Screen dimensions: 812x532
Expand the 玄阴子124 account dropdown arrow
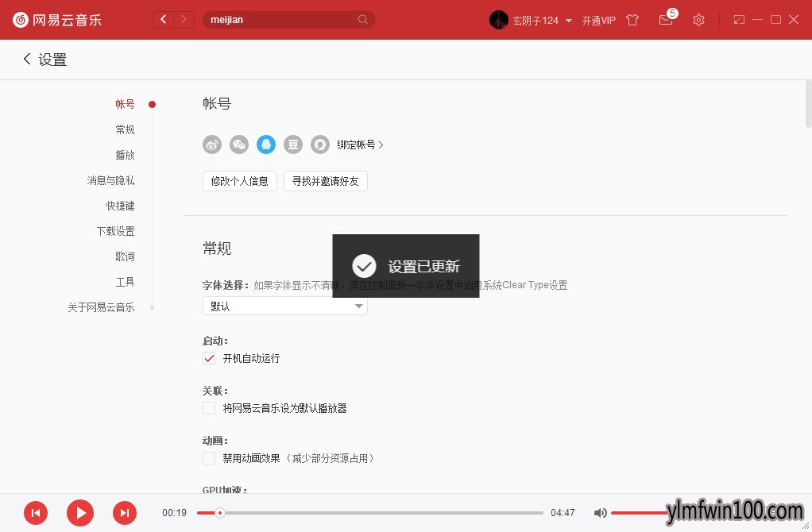569,21
